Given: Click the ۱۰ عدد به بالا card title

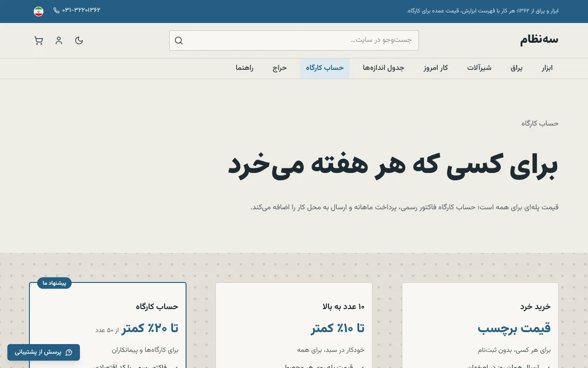Looking at the screenshot, I should click(x=344, y=306).
